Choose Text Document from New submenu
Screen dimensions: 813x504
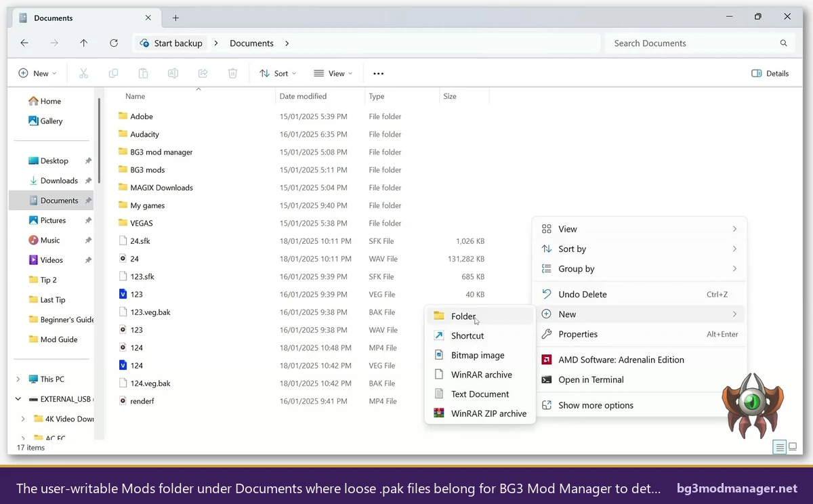[x=480, y=394]
